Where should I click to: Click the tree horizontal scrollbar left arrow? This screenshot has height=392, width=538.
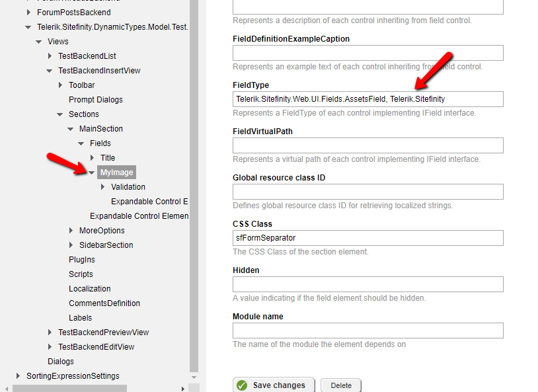point(7,389)
